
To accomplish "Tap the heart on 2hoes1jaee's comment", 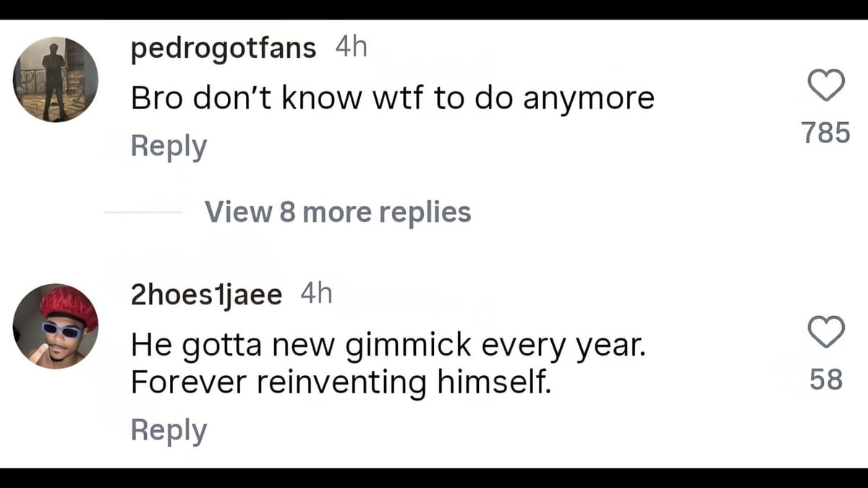I will [x=825, y=332].
